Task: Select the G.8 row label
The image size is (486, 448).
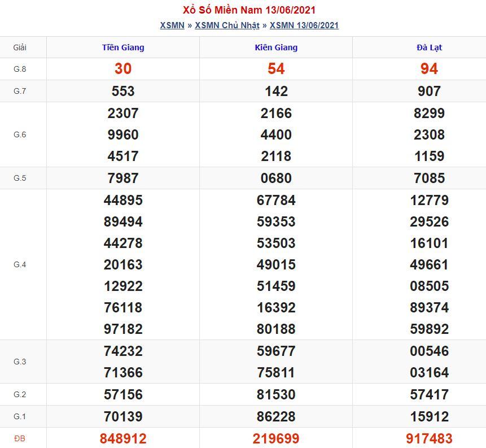Action: (x=20, y=69)
